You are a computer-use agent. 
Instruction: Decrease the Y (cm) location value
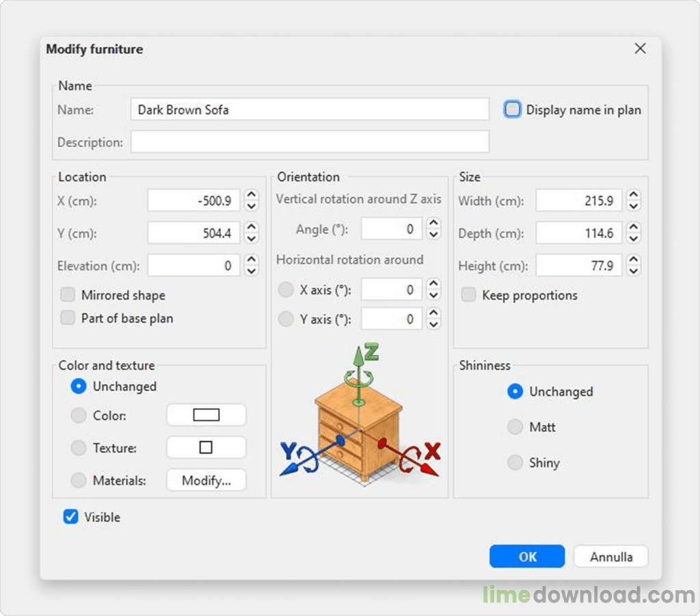coord(252,238)
